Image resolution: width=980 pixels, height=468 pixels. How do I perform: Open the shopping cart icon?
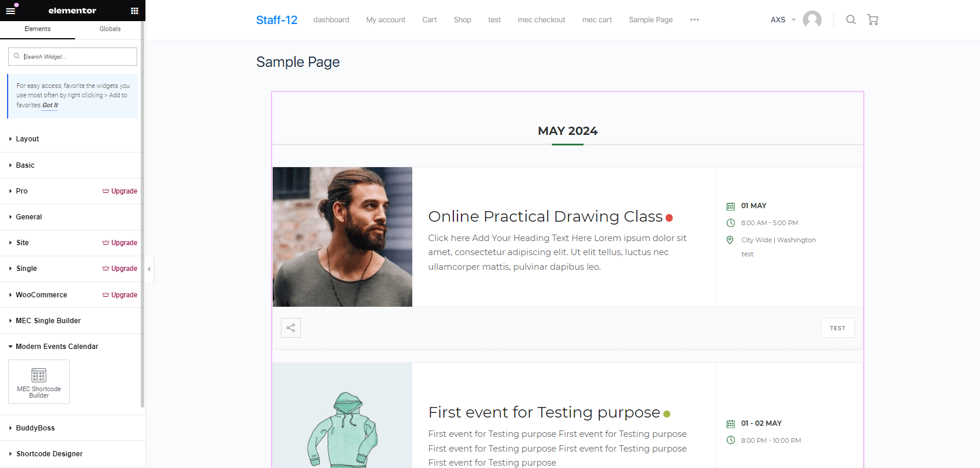(873, 20)
